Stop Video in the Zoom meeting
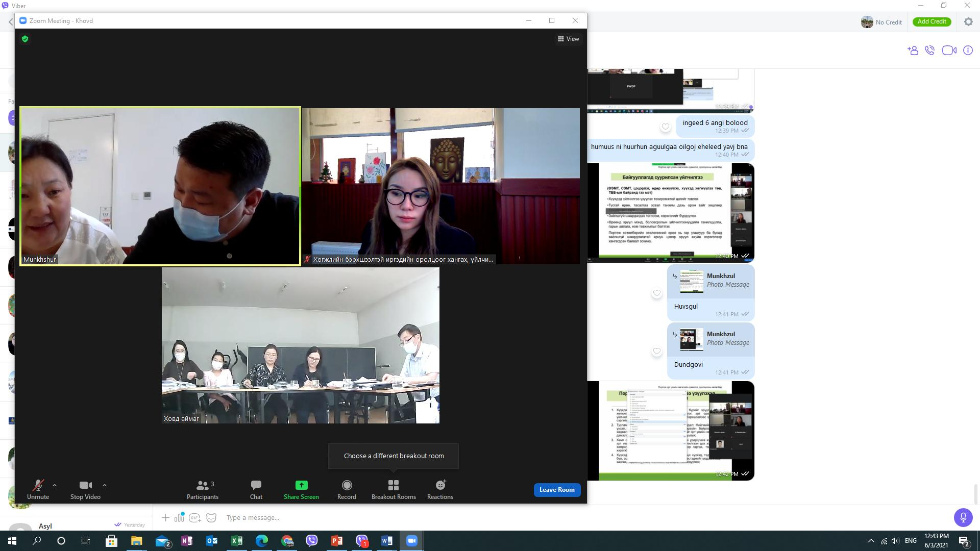Screen dimensions: 980x551 coord(85,489)
